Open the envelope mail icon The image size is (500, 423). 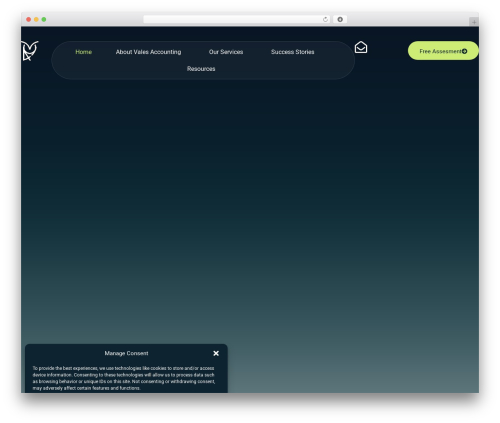click(x=361, y=47)
